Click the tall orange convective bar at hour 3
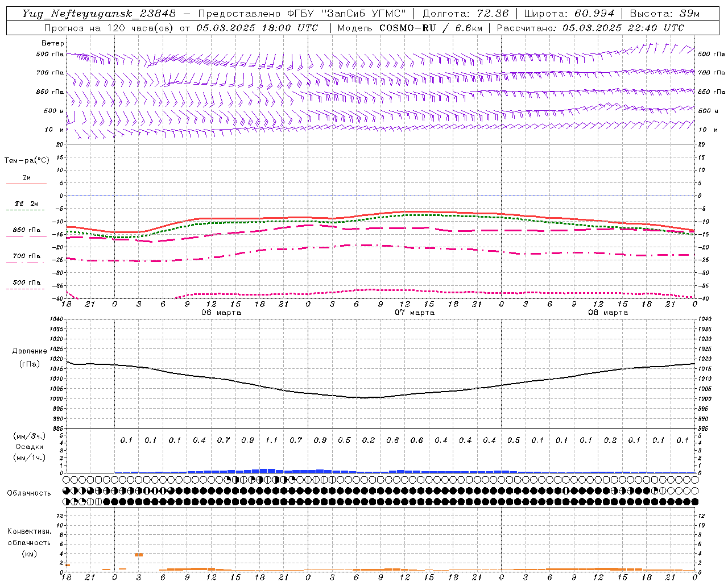728x582 pixels. (x=139, y=555)
